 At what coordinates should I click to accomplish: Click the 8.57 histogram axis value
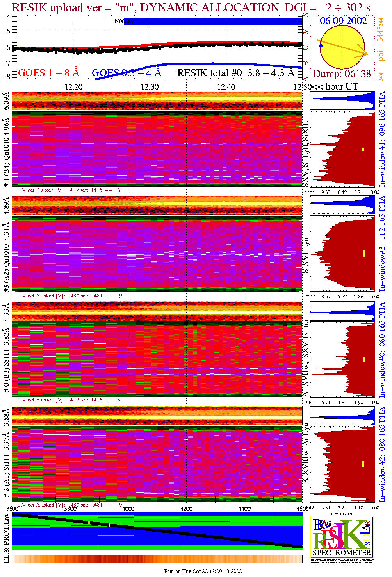click(x=326, y=296)
